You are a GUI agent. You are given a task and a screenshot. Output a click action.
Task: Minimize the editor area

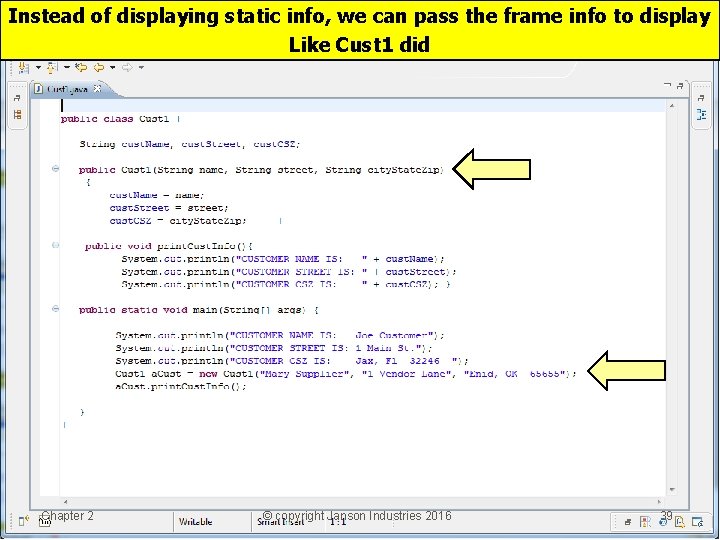tap(668, 85)
